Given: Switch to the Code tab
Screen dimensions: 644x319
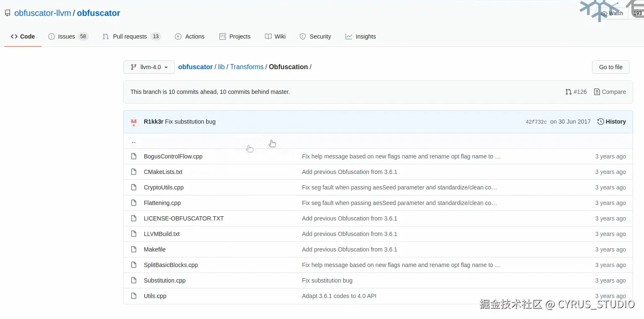Looking at the screenshot, I should (23, 36).
